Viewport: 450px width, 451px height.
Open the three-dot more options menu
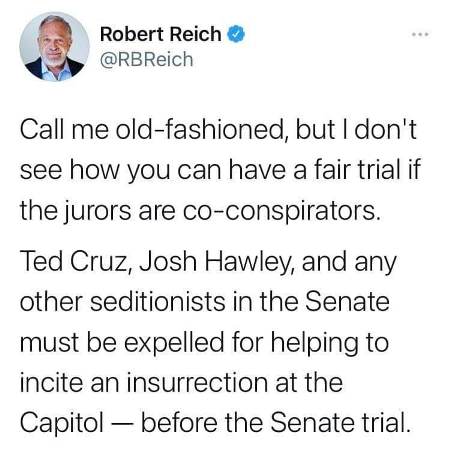(x=420, y=34)
